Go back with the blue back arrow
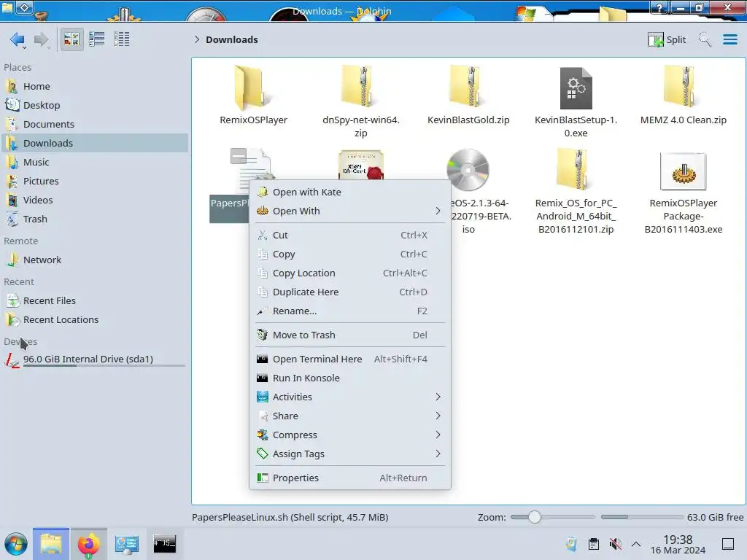Screen dimensions: 747x560 coord(18,39)
